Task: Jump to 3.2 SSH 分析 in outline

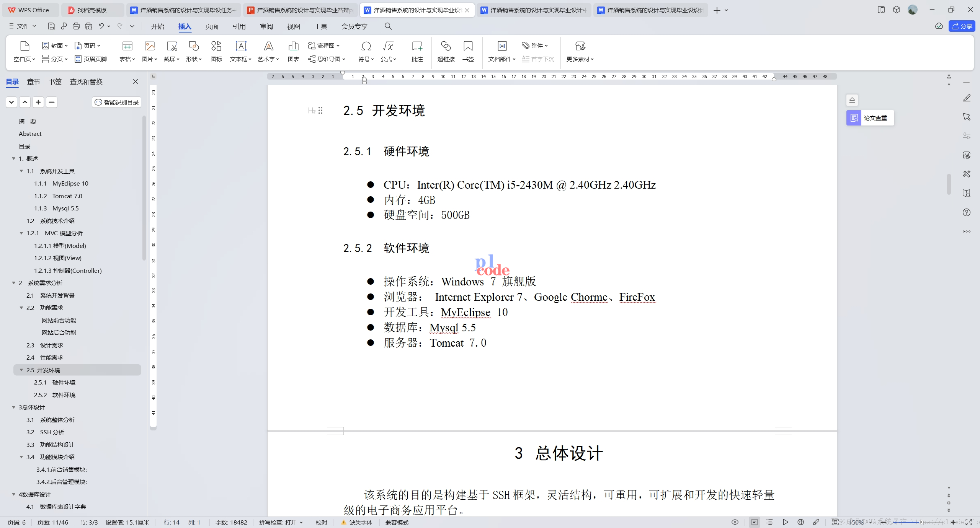Action: (x=45, y=432)
